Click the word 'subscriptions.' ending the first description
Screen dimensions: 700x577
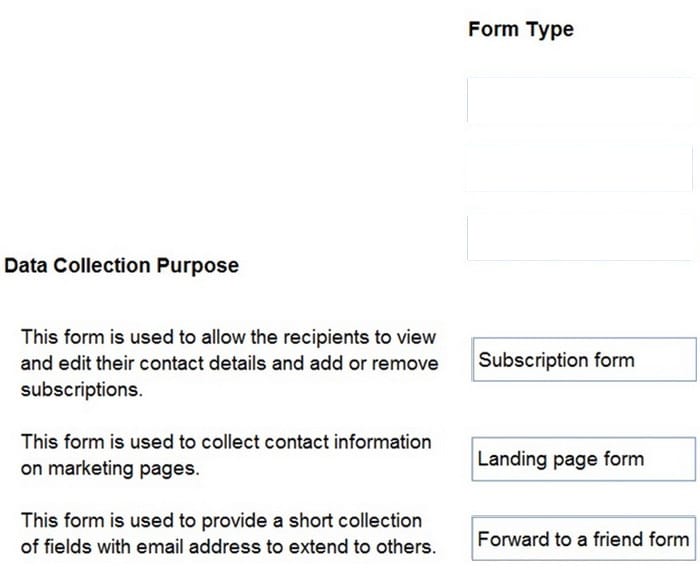(x=82, y=390)
